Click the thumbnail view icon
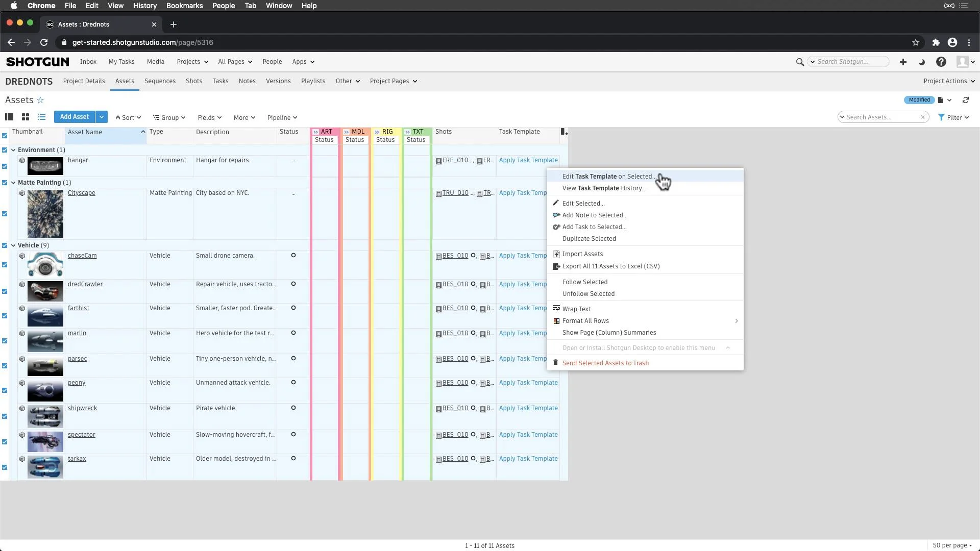This screenshot has height=551, width=980. [26, 117]
